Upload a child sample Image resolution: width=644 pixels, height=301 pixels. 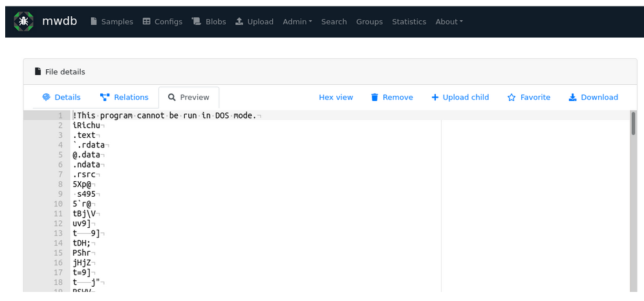[460, 98]
